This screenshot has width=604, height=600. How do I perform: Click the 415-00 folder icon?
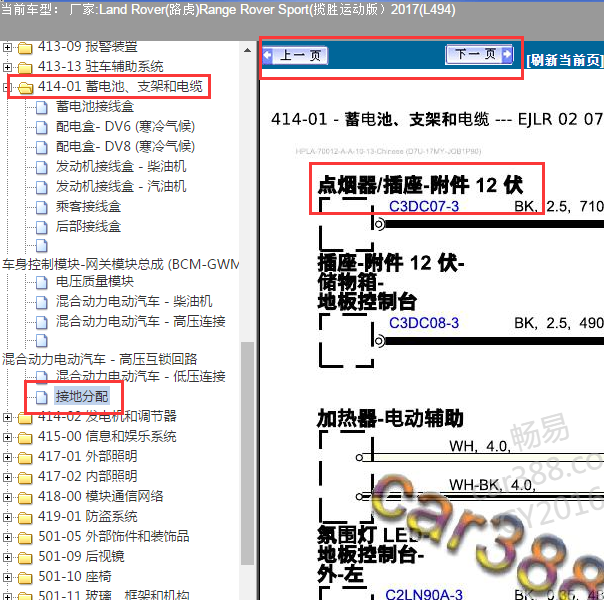tap(25, 438)
